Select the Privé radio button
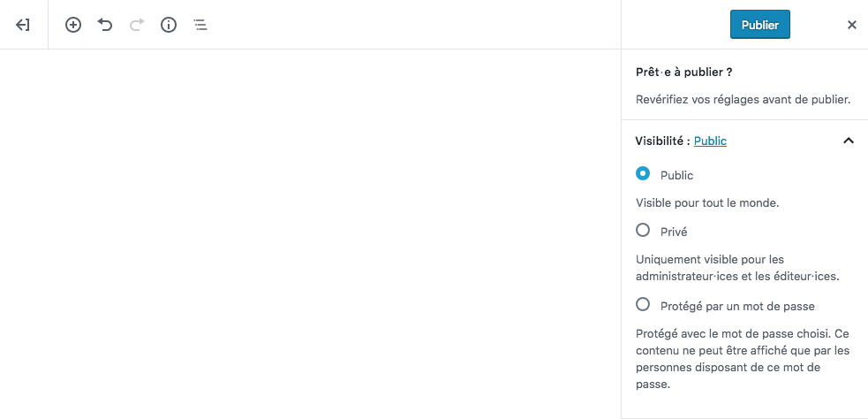Image resolution: width=868 pixels, height=419 pixels. click(643, 231)
